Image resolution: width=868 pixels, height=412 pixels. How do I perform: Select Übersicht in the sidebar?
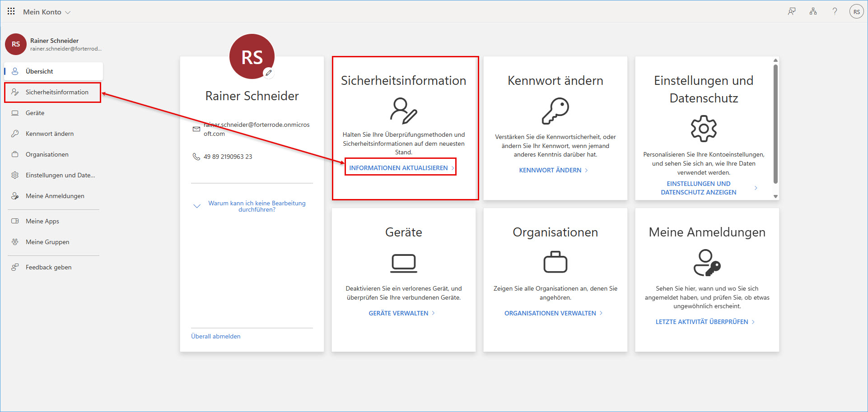(54, 71)
